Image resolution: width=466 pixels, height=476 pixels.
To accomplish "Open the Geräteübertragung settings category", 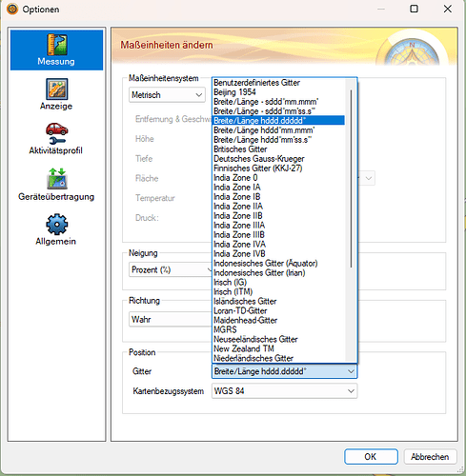I will (56, 185).
